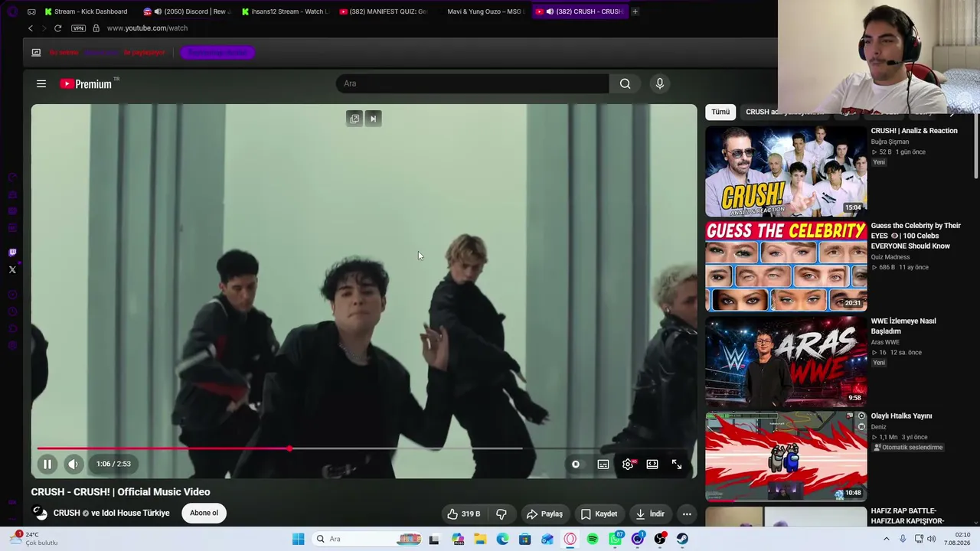Open Steam from the taskbar
Viewport: 980px width, 551px height.
[682, 539]
